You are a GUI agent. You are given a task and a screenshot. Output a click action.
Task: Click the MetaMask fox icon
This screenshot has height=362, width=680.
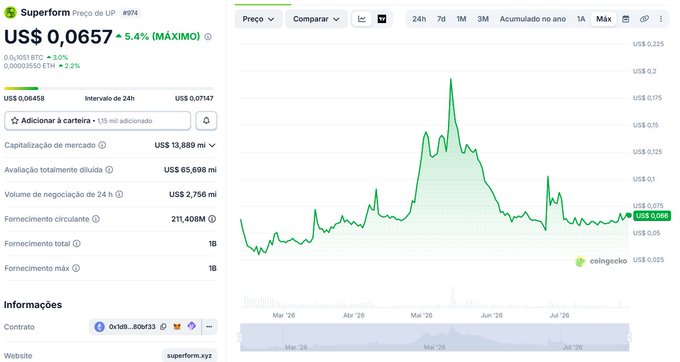[x=177, y=326]
